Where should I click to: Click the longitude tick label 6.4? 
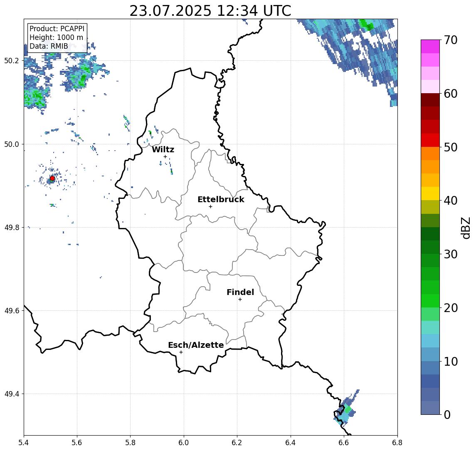pyautogui.click(x=291, y=443)
